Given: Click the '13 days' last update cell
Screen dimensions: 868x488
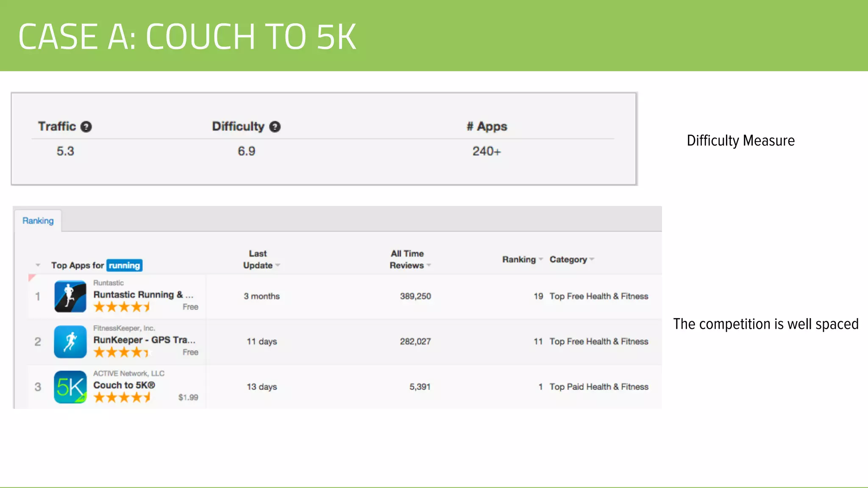Looking at the screenshot, I should [262, 387].
